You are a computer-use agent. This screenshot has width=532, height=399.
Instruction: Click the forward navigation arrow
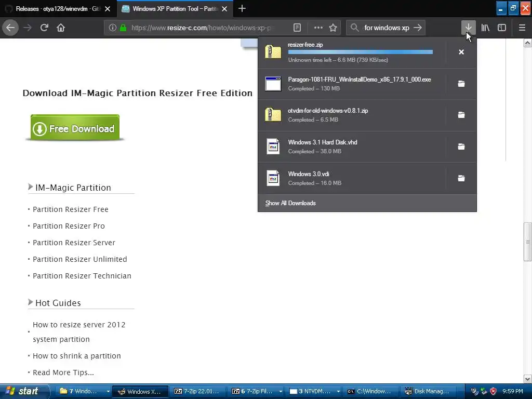coord(28,28)
